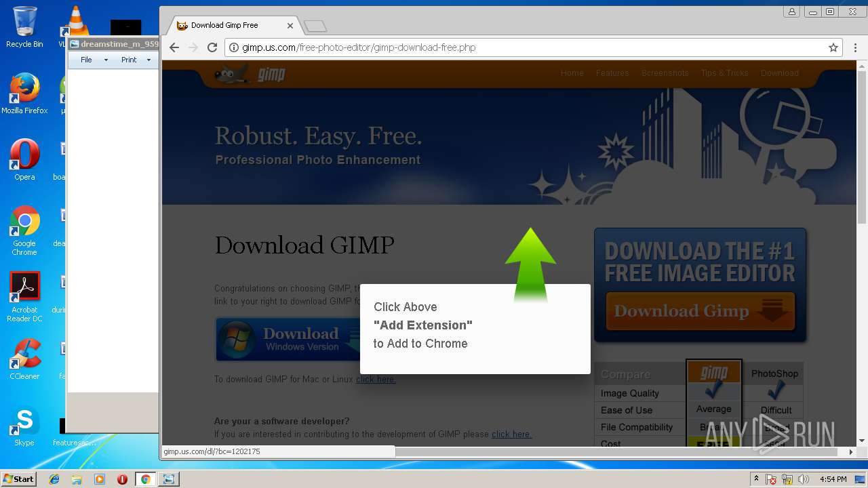The width and height of the screenshot is (868, 488).
Task: Go to the Screenshots page
Action: tap(665, 73)
